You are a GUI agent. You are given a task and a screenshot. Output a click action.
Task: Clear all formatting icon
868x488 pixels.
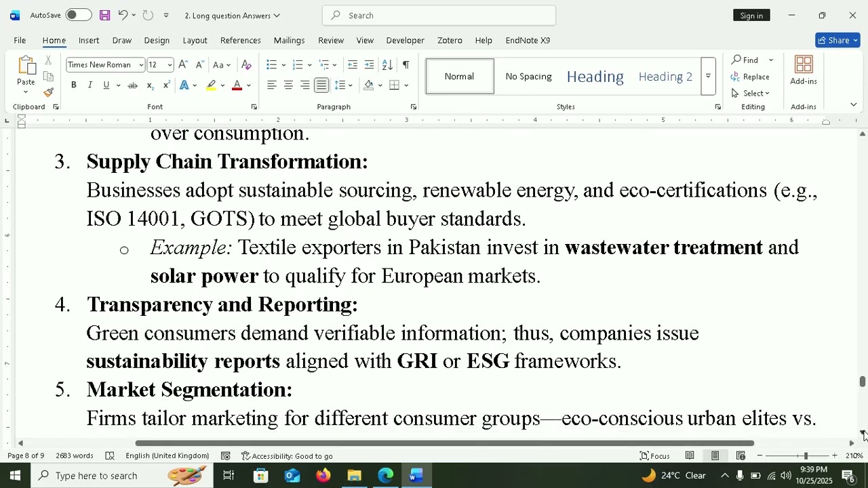246,65
